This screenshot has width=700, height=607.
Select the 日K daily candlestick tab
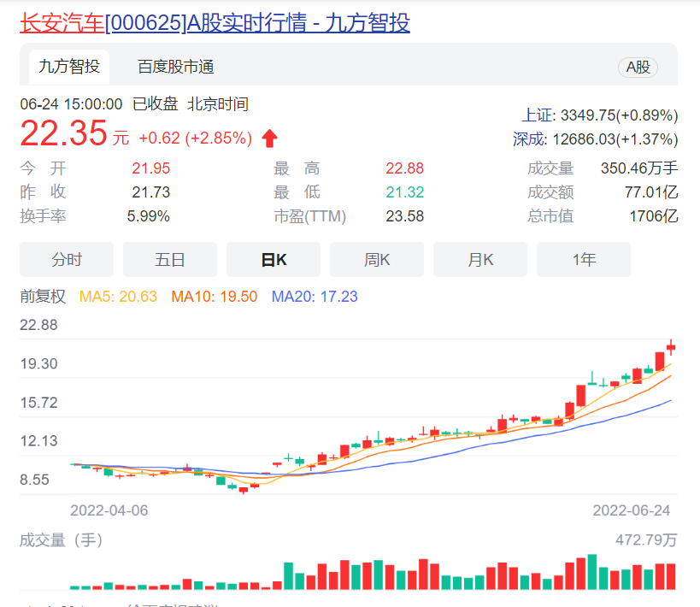tap(274, 260)
